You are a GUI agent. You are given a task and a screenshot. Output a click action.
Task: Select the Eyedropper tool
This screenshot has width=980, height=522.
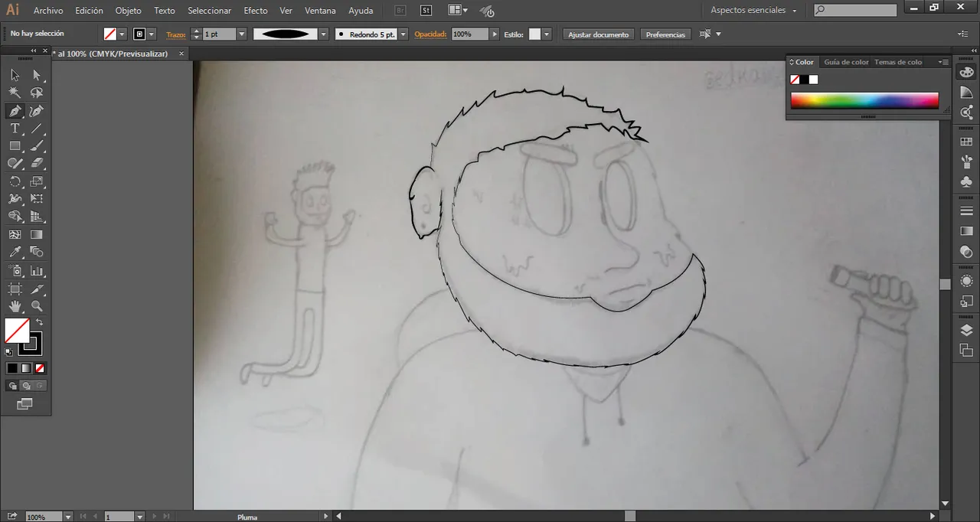(15, 251)
